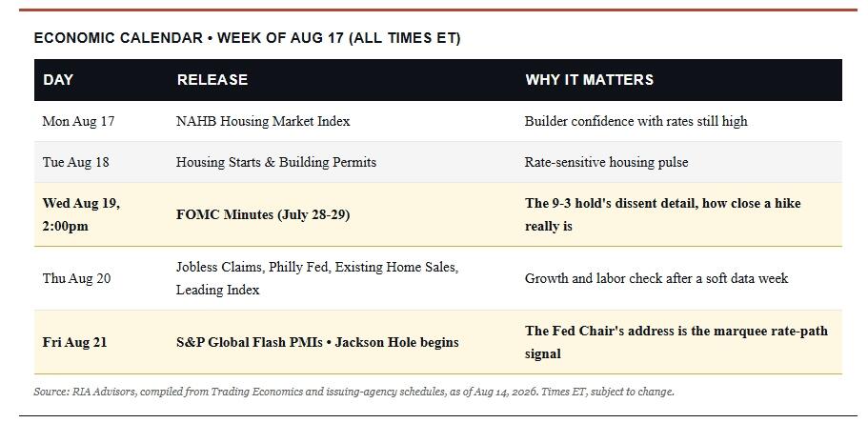The height and width of the screenshot is (423, 868).
Task: Click Housing Starts & Building Permits
Action: click(x=276, y=162)
